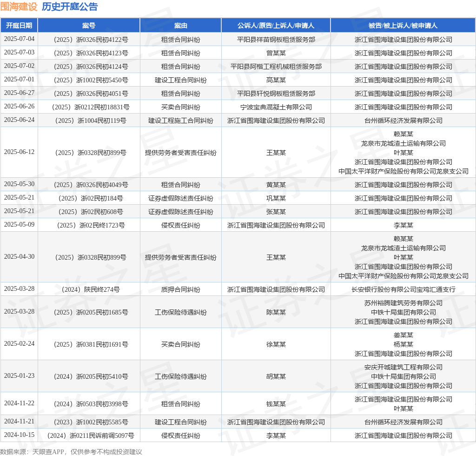The width and height of the screenshot is (476, 456).
Task: Click cause 建设工程施工合同纠纷
Action: tap(181, 121)
